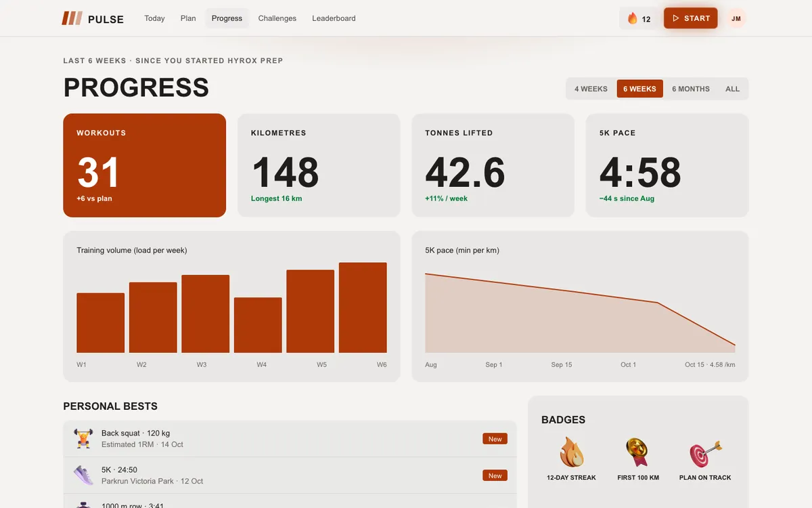Viewport: 812px width, 508px height.
Task: Click the 'Longest 16 km' text
Action: (x=276, y=198)
